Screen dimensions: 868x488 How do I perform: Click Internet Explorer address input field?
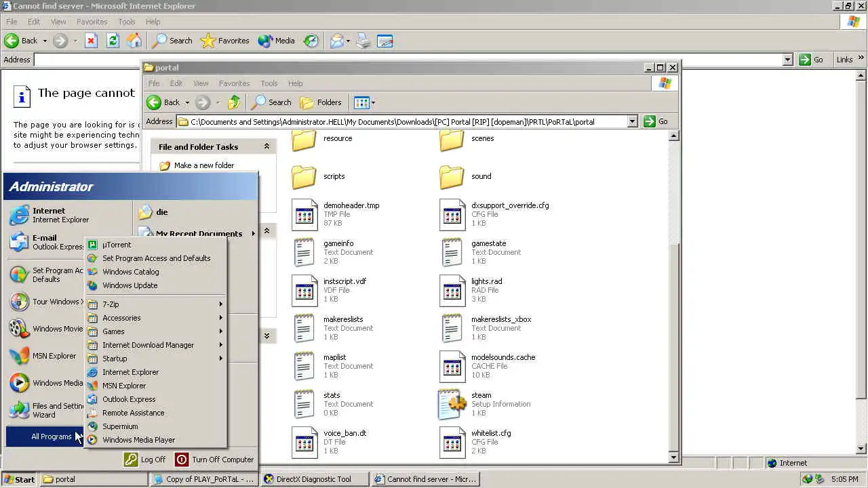(x=408, y=60)
